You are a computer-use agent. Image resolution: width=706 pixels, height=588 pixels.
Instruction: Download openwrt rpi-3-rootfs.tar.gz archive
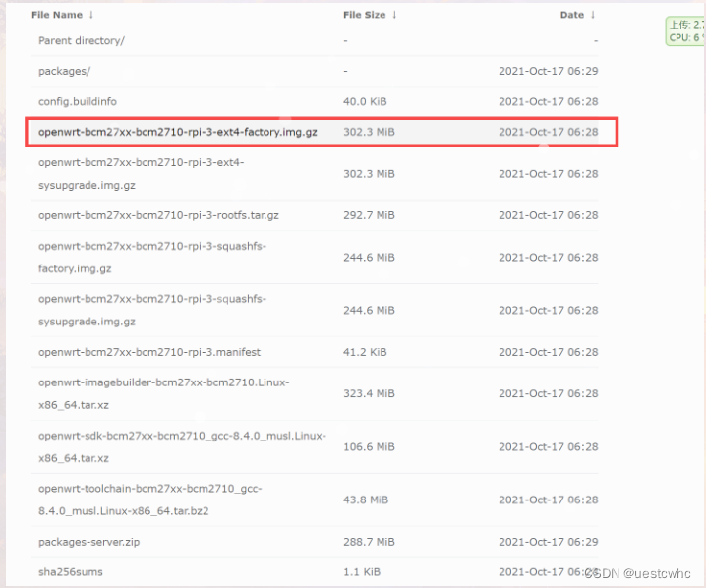pos(158,215)
